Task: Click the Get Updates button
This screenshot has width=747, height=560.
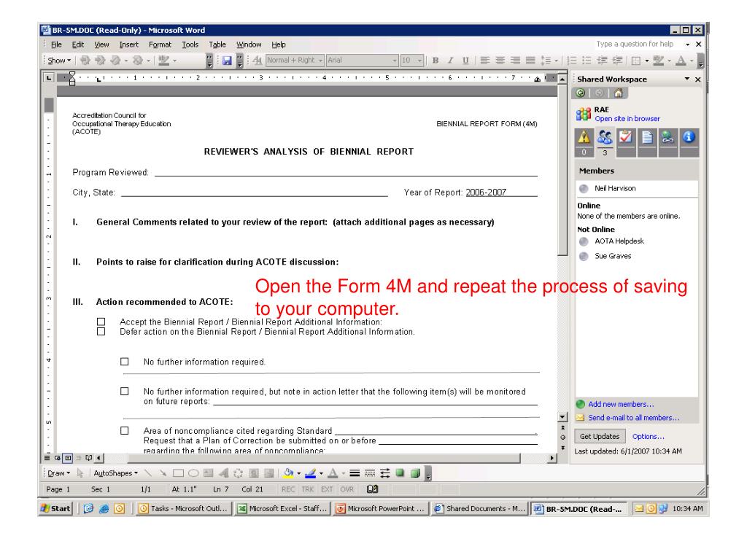Action: [x=600, y=436]
